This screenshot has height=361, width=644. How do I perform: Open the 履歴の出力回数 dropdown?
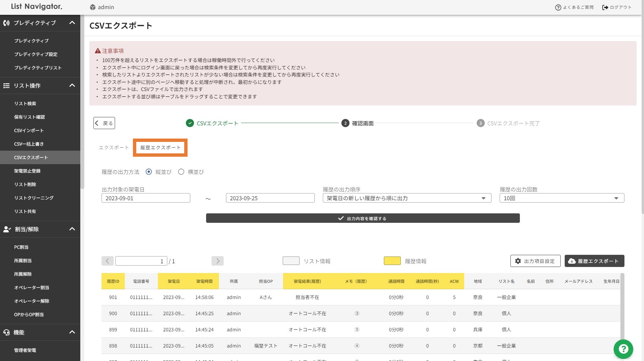tap(561, 198)
